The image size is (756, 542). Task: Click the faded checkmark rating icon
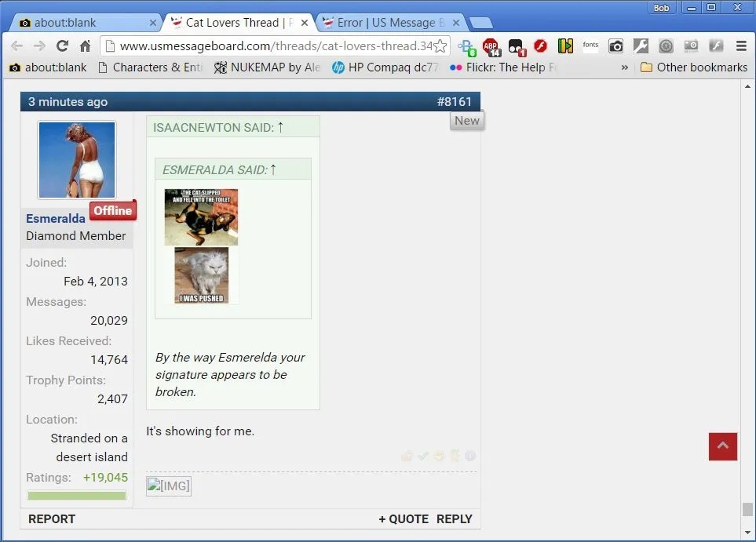click(423, 456)
